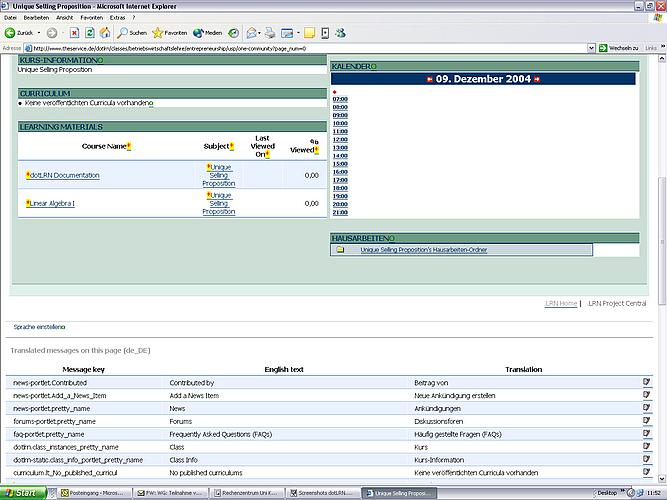667x500 pixels.
Task: Select the 16:00 calendar time slot
Action: click(340, 172)
